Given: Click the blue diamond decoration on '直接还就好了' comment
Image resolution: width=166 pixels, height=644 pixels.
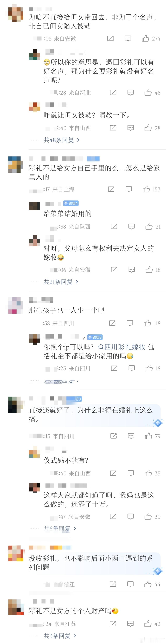Looking at the screenshot, I should [x=158, y=423].
